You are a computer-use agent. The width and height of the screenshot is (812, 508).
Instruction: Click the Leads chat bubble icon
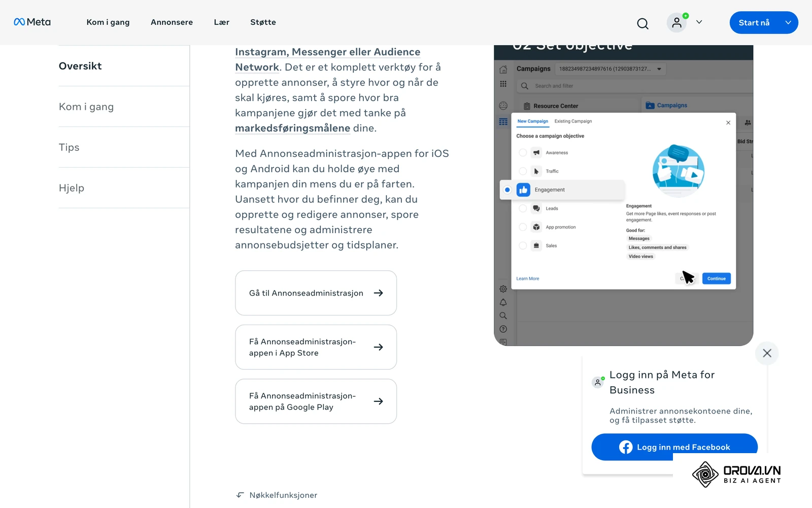[536, 208]
